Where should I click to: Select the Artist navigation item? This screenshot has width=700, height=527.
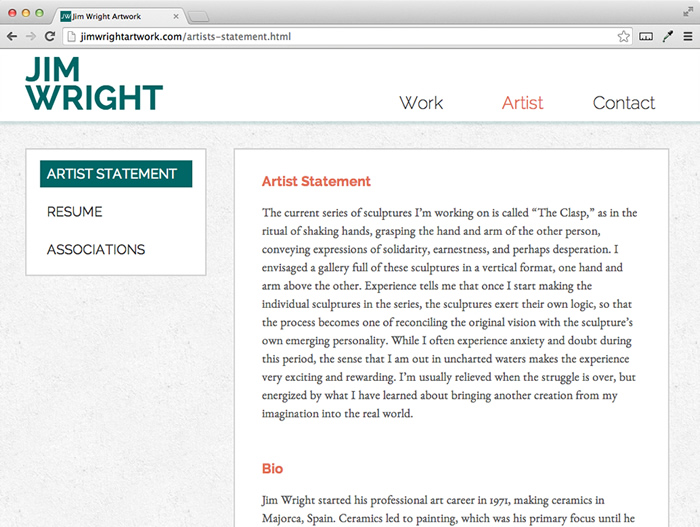coord(522,103)
